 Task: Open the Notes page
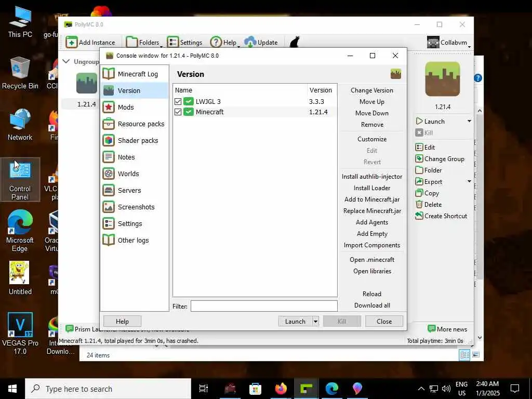pos(135,157)
